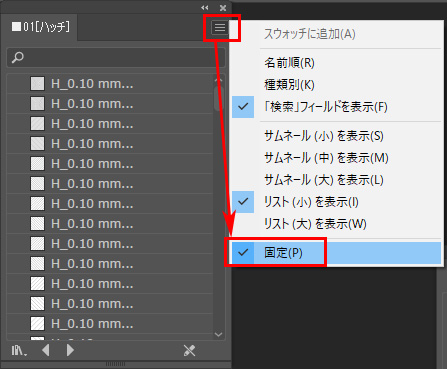The width and height of the screenshot is (447, 369).
Task: Select サムネール (中) を表示(M) menu item
Action: point(336,158)
